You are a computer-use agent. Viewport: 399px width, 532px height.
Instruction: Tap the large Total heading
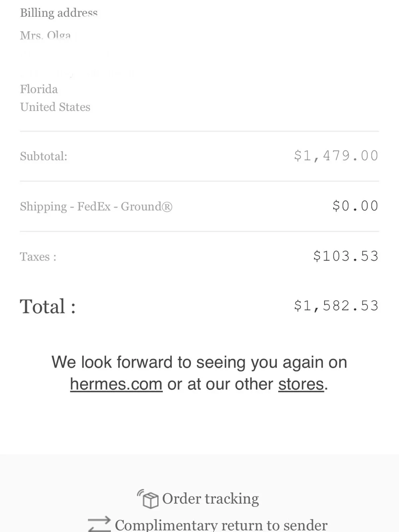pyautogui.click(x=48, y=307)
